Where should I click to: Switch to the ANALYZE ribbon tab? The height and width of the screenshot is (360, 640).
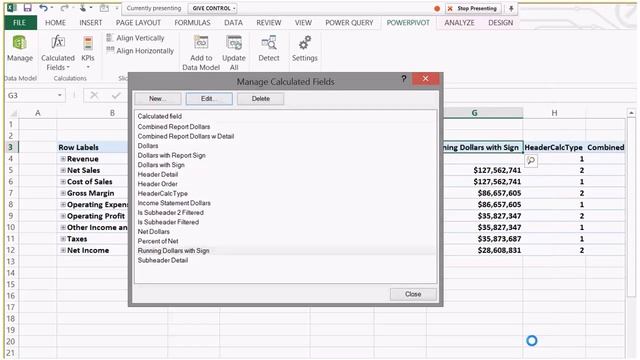click(459, 23)
